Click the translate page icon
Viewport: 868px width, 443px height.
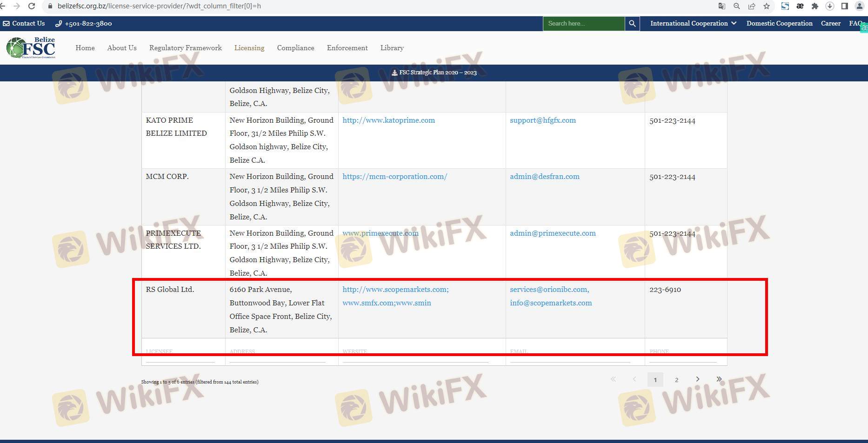(x=721, y=6)
